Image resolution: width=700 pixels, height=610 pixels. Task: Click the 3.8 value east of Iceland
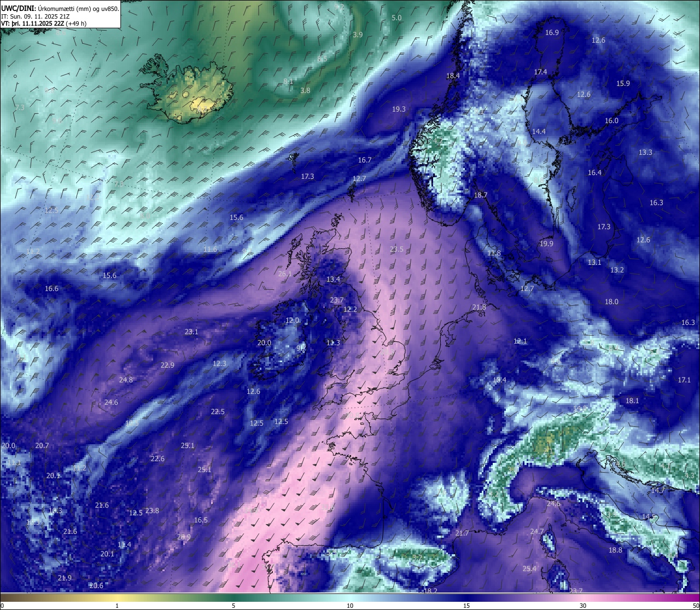pos(305,90)
